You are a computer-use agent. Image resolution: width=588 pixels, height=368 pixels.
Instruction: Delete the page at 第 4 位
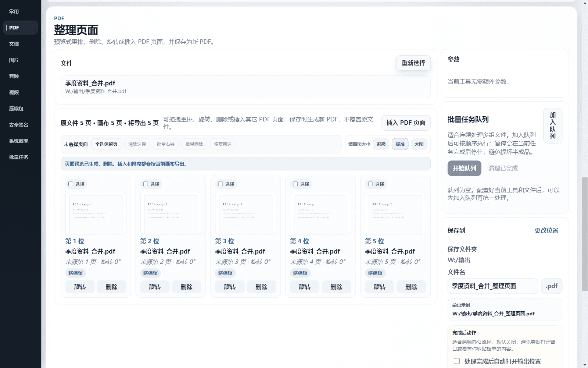[337, 287]
